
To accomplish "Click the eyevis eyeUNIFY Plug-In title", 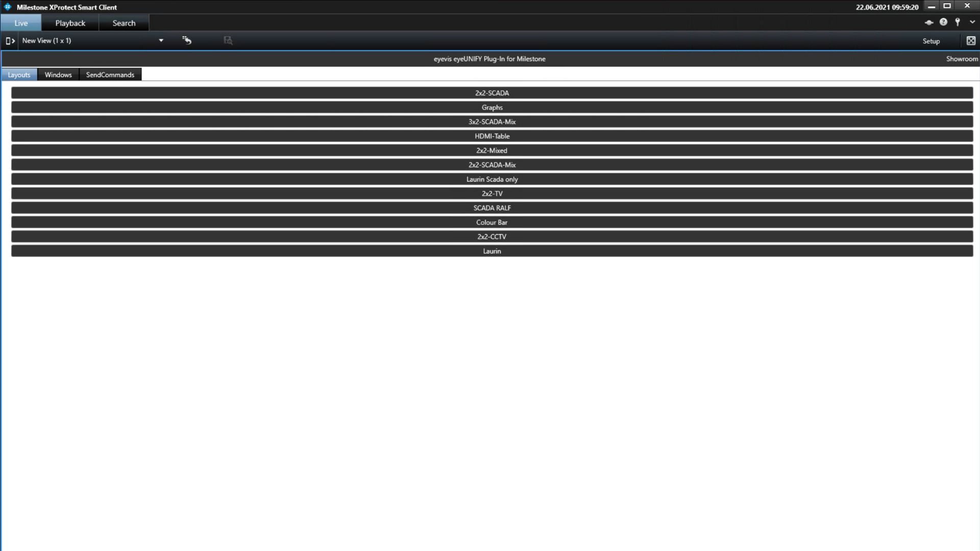I will (489, 59).
